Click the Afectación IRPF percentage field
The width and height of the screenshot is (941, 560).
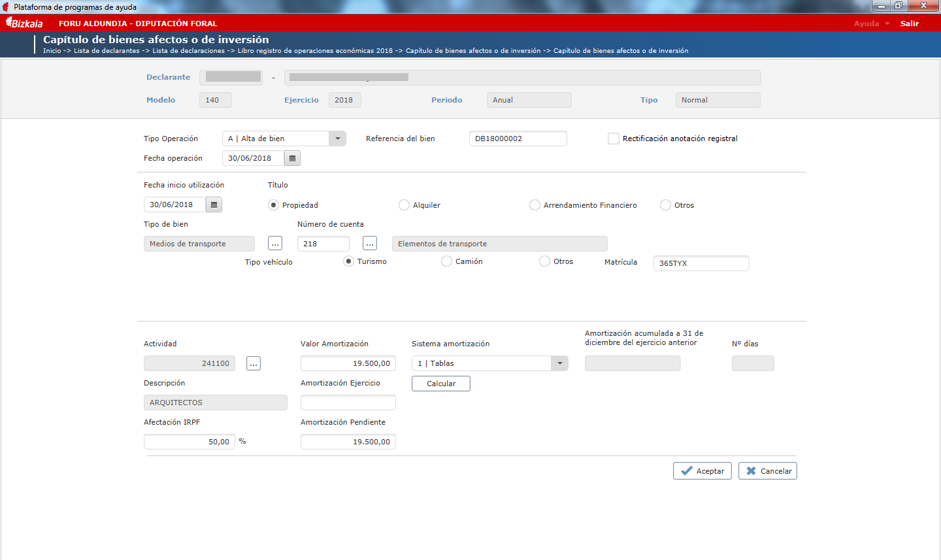(190, 442)
